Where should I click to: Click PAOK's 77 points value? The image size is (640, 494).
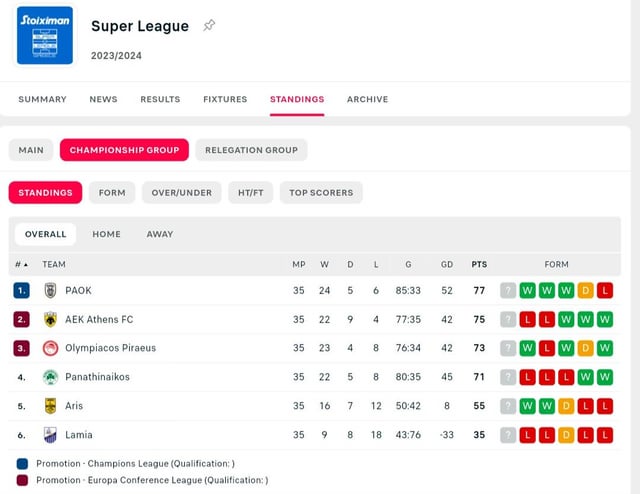479,291
